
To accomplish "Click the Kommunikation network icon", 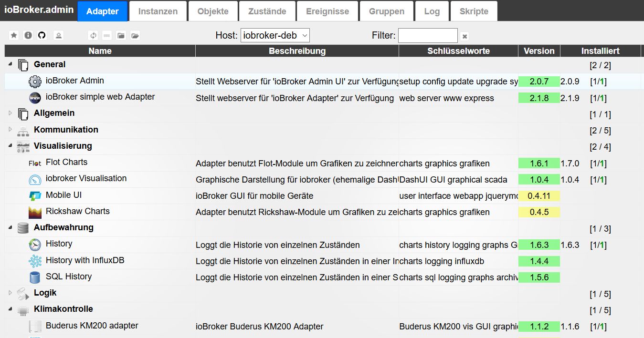I will [23, 131].
